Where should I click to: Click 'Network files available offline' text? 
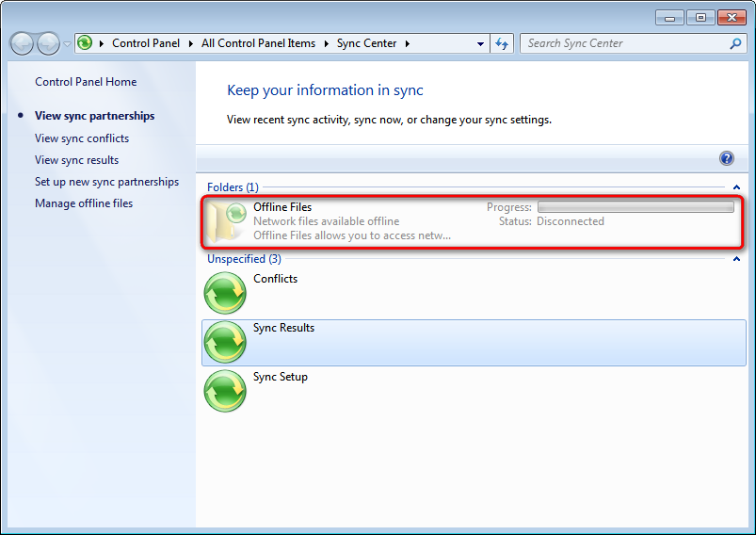[x=327, y=221]
